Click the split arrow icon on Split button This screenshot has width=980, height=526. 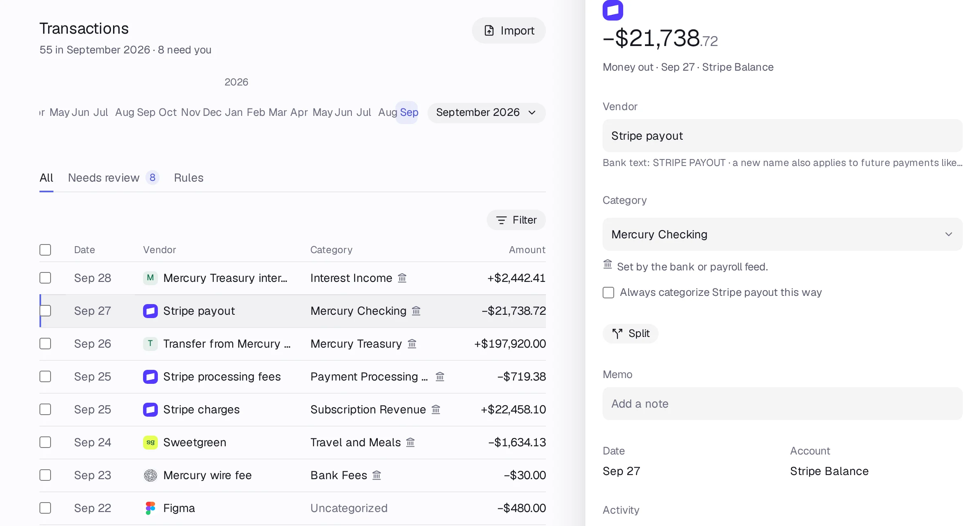(617, 333)
